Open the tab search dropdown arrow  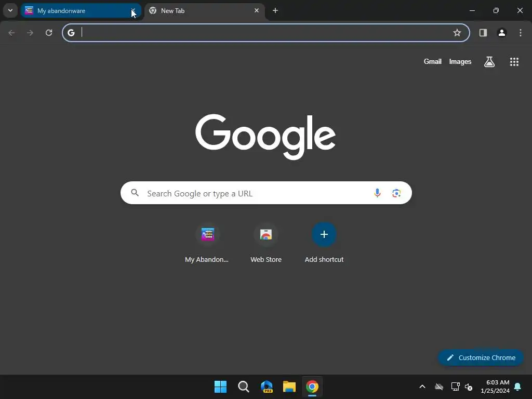click(x=10, y=10)
